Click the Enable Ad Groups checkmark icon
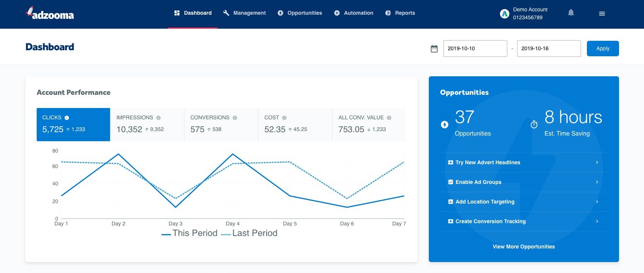Image resolution: width=644 pixels, height=273 pixels. pos(450,182)
